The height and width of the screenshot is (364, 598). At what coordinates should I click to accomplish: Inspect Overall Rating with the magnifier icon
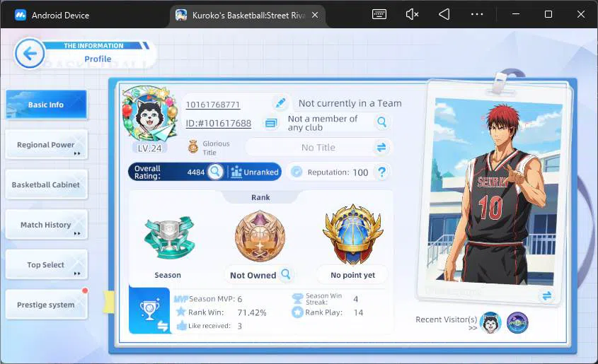click(215, 172)
